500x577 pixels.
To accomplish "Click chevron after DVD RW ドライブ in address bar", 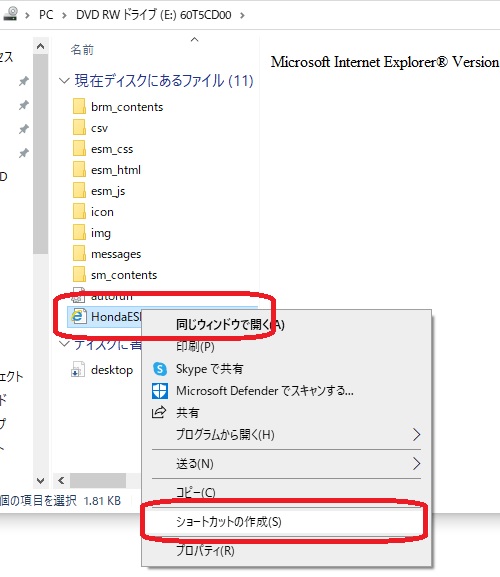I will pos(242,15).
